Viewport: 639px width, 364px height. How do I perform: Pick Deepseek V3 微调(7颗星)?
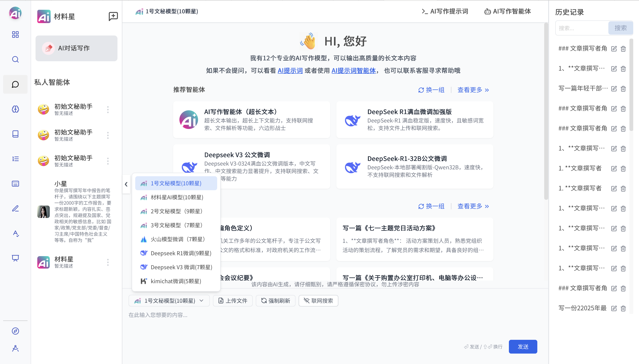[176, 267]
